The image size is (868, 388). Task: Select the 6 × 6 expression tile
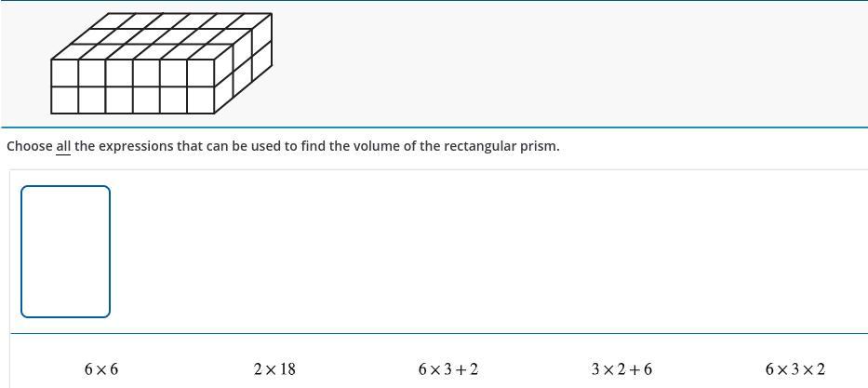[x=101, y=369]
